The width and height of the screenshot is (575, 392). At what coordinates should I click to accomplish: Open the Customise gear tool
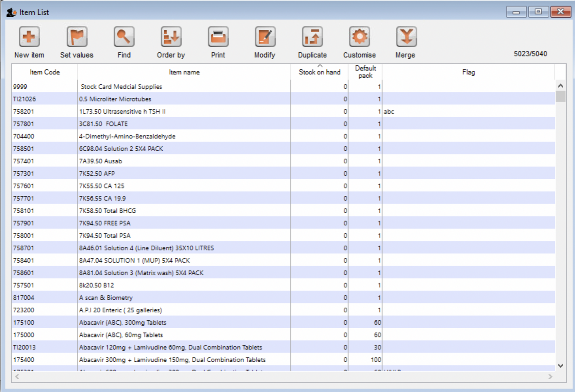point(359,37)
